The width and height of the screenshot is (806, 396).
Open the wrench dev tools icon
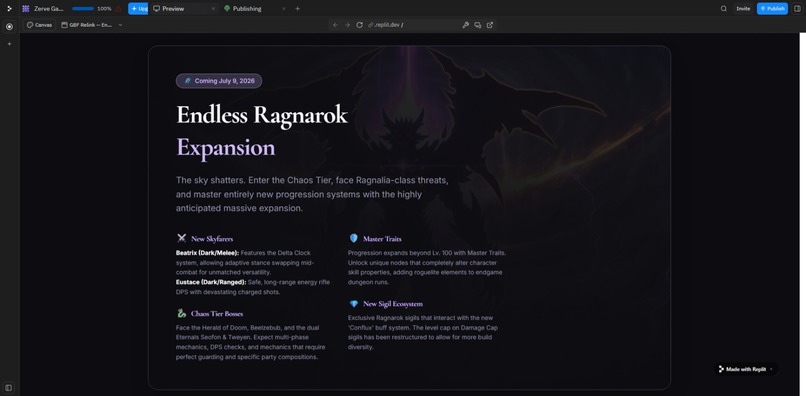tap(466, 25)
